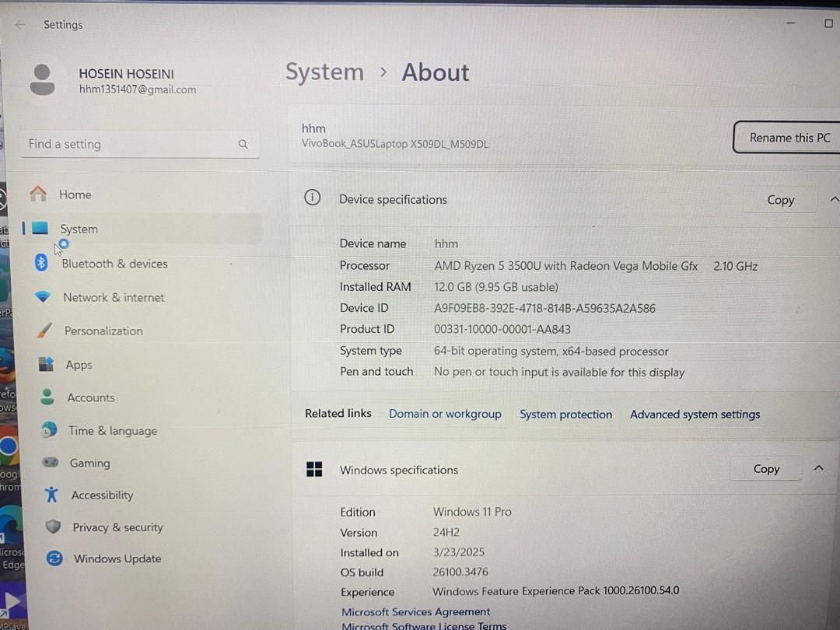
Task: Click the user profile avatar
Action: (42, 80)
